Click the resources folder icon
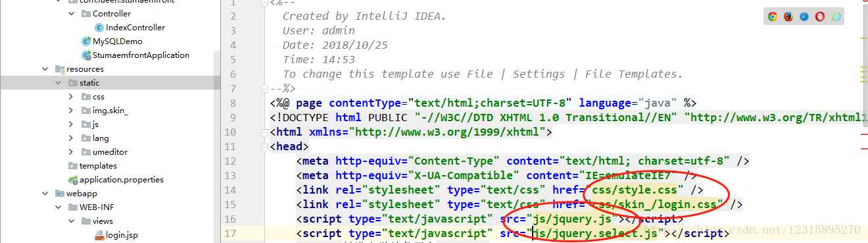The height and width of the screenshot is (243, 868). (x=60, y=69)
